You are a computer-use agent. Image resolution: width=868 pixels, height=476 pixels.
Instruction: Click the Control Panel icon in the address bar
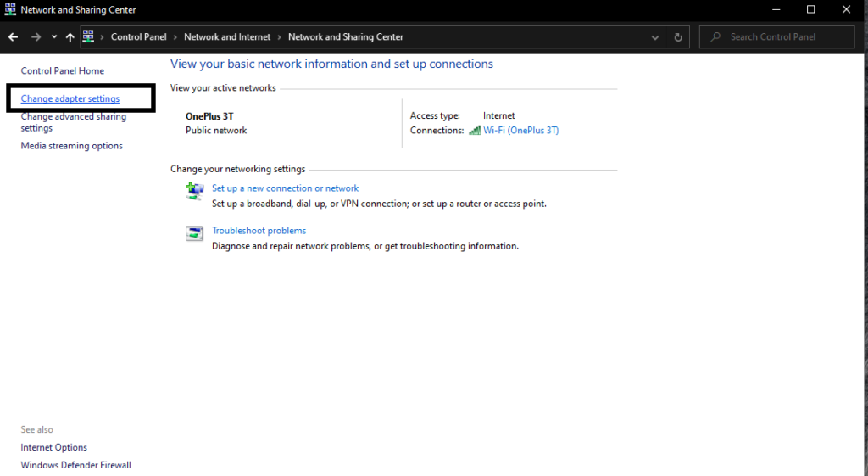[x=88, y=36]
